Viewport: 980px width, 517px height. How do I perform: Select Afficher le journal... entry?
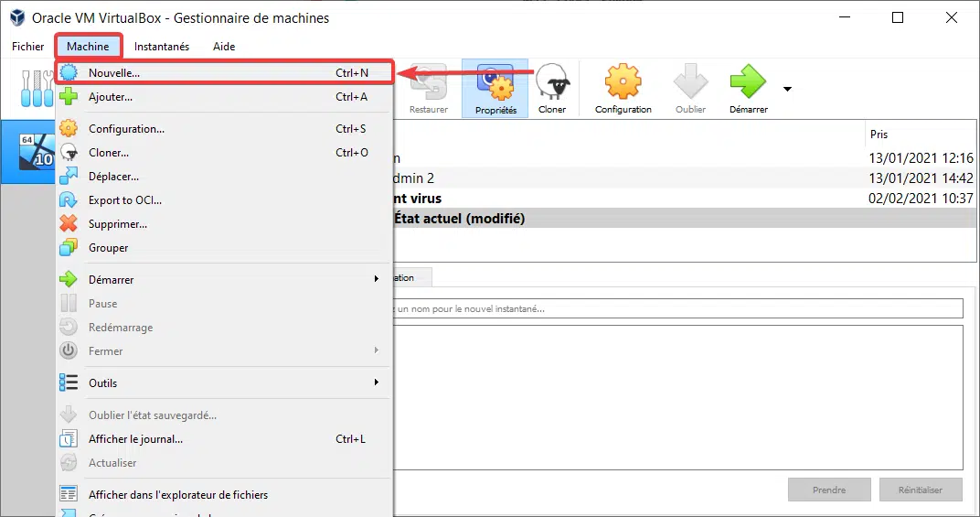click(x=224, y=438)
